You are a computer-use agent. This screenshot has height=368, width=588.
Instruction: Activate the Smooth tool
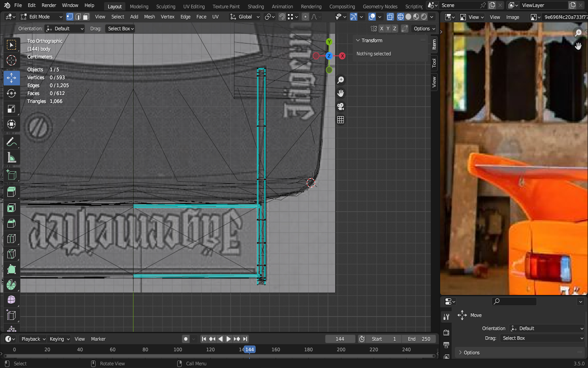[11, 300]
